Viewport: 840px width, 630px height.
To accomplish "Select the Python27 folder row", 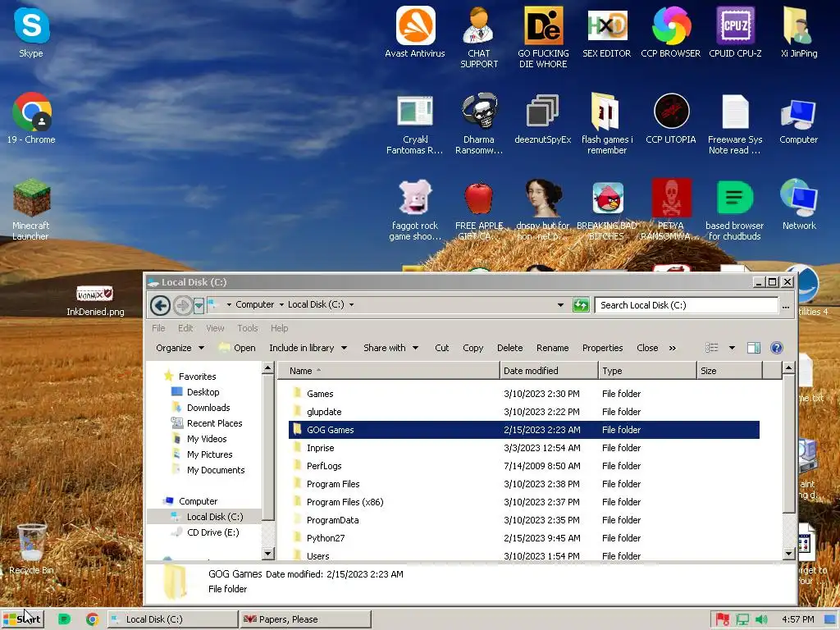I will pyautogui.click(x=524, y=538).
